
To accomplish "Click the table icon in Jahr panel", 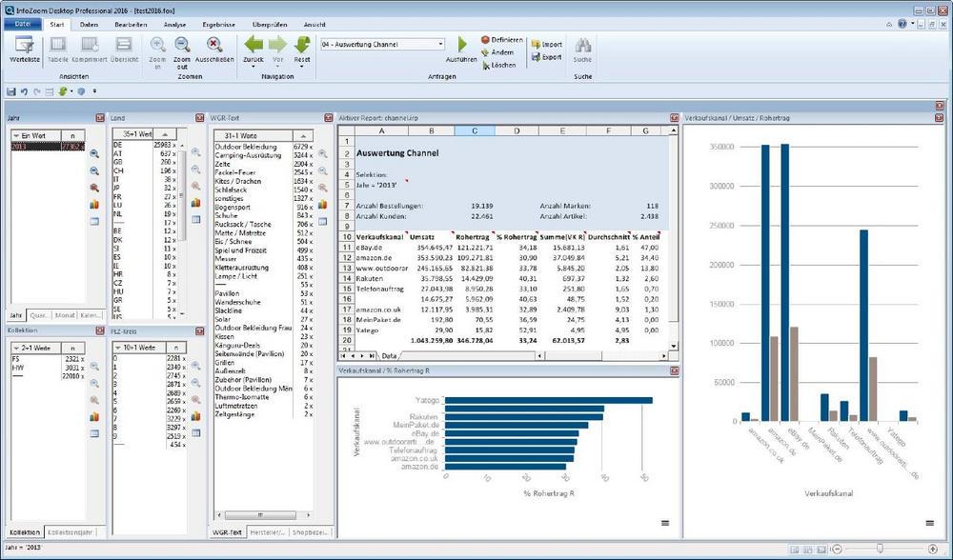I will pyautogui.click(x=94, y=222).
